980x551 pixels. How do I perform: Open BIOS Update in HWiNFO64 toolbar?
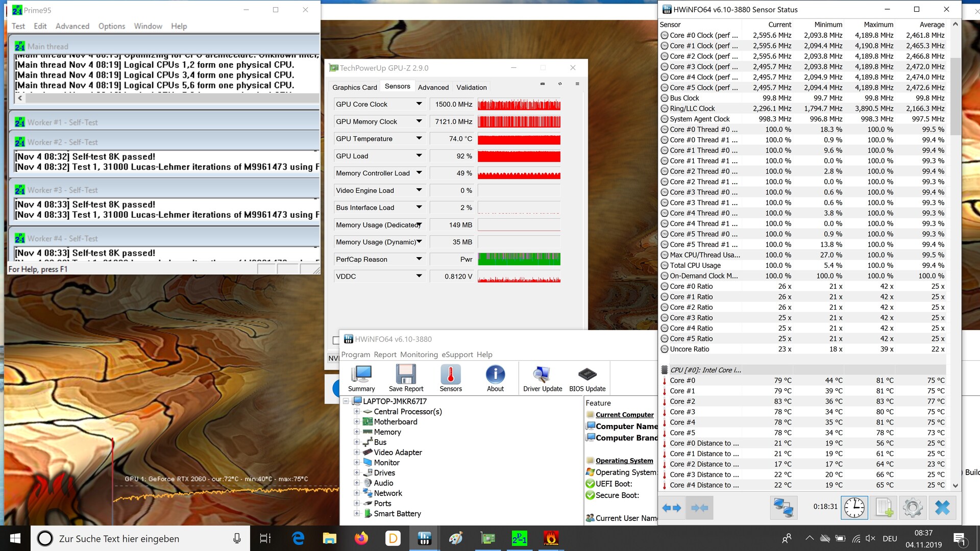coord(587,378)
